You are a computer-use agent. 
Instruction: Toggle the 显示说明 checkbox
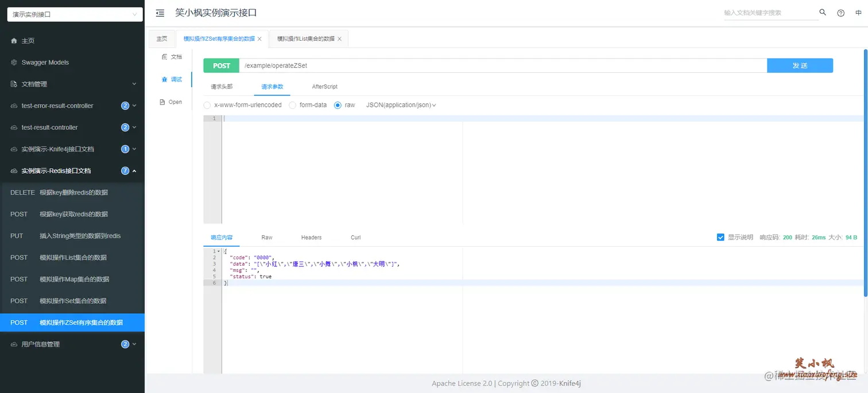[720, 237]
